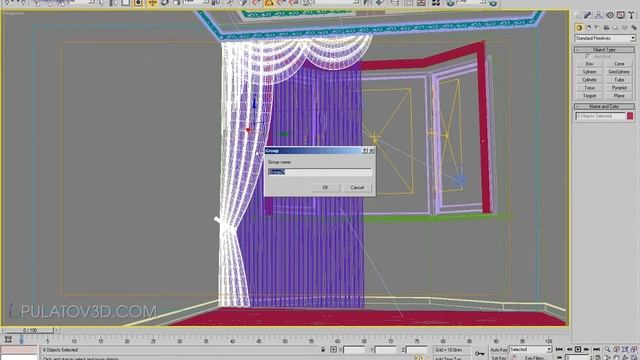Screen dimensions: 640x360
Task: Select the Geometry category icon
Action: [579, 28]
